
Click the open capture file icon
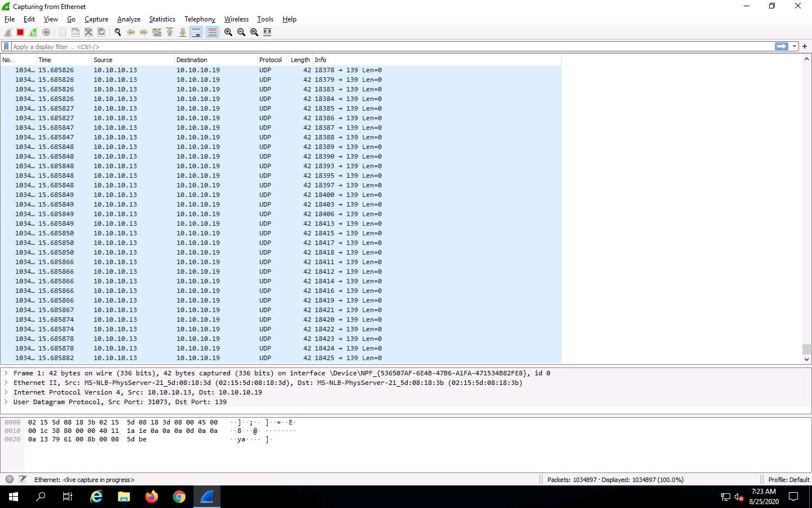click(x=63, y=32)
